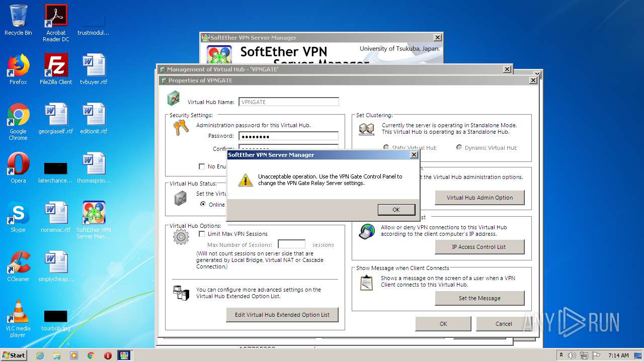The width and height of the screenshot is (644, 362).
Task: Open SoftEther VPN Server Manager desktop shortcut
Action: click(94, 220)
